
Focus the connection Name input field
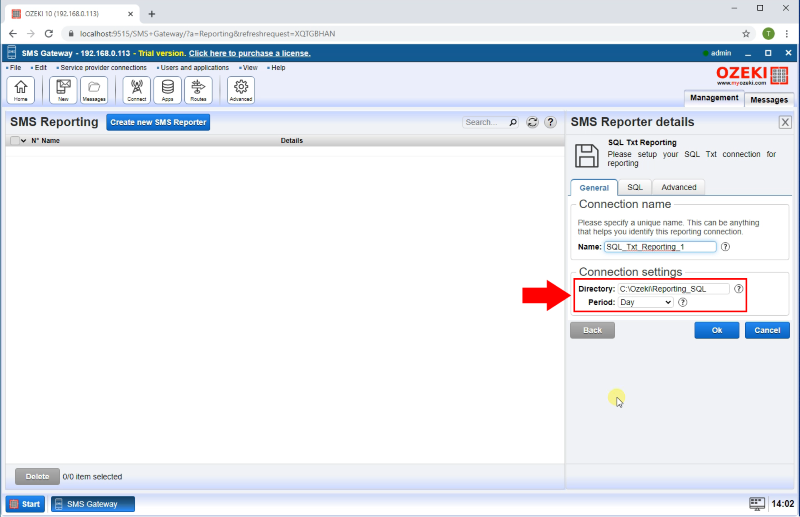point(660,247)
